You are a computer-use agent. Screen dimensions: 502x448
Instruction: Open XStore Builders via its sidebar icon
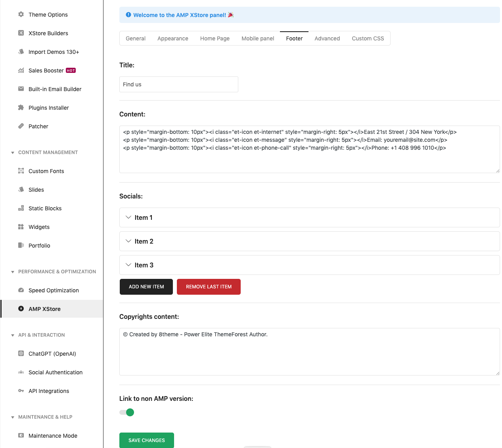coord(21,33)
